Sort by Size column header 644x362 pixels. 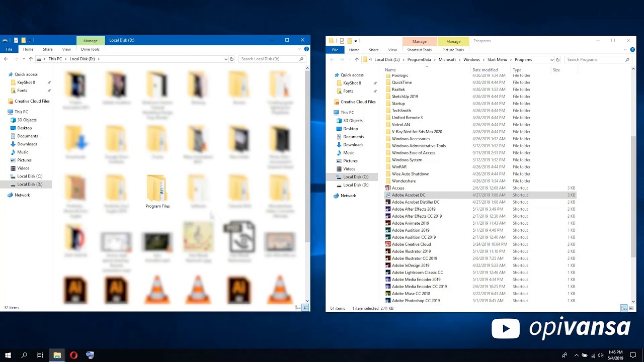click(556, 70)
